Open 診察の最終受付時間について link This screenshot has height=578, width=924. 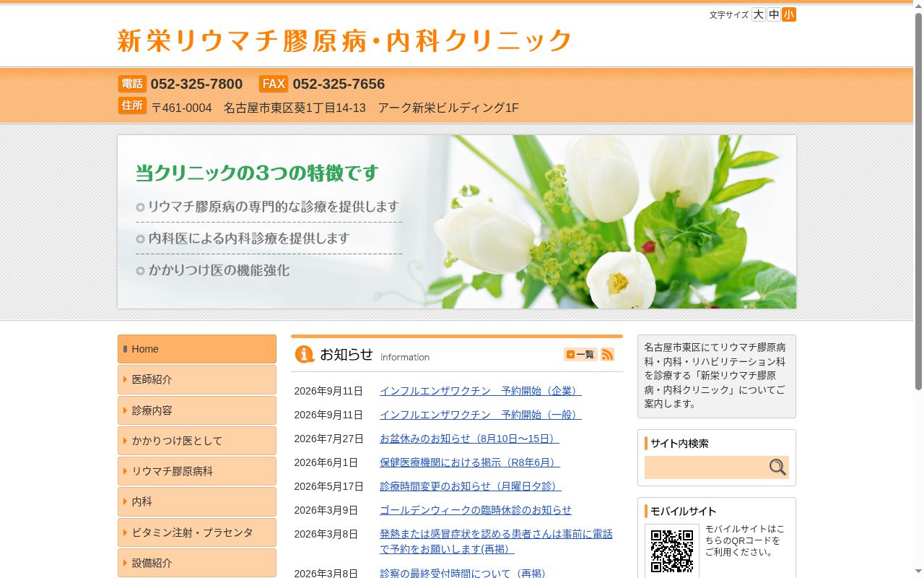pos(465,573)
